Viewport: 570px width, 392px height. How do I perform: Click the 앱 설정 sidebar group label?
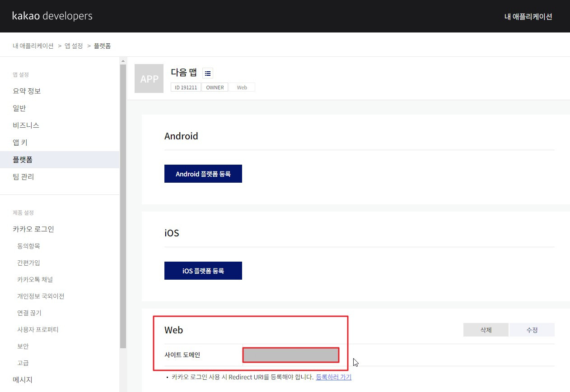[21, 74]
